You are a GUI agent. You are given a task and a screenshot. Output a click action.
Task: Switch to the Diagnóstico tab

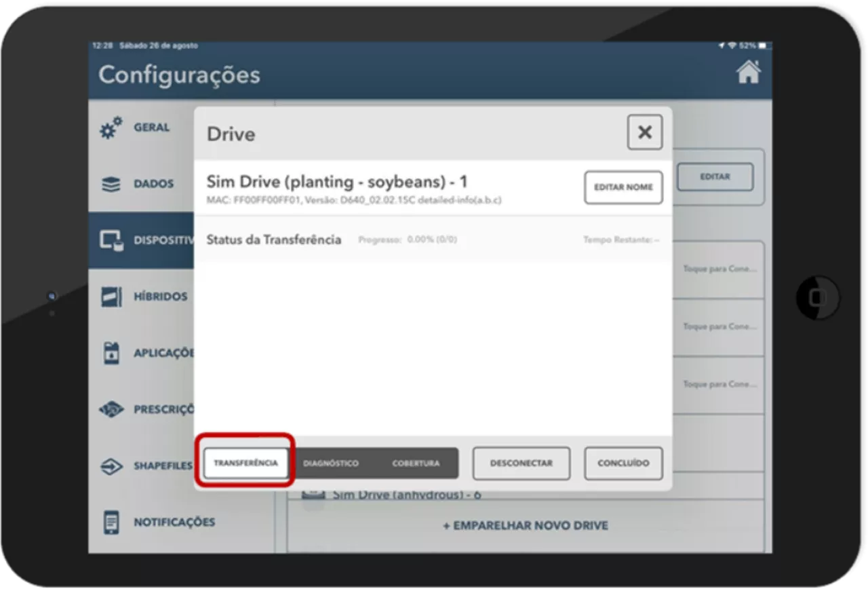click(x=331, y=463)
